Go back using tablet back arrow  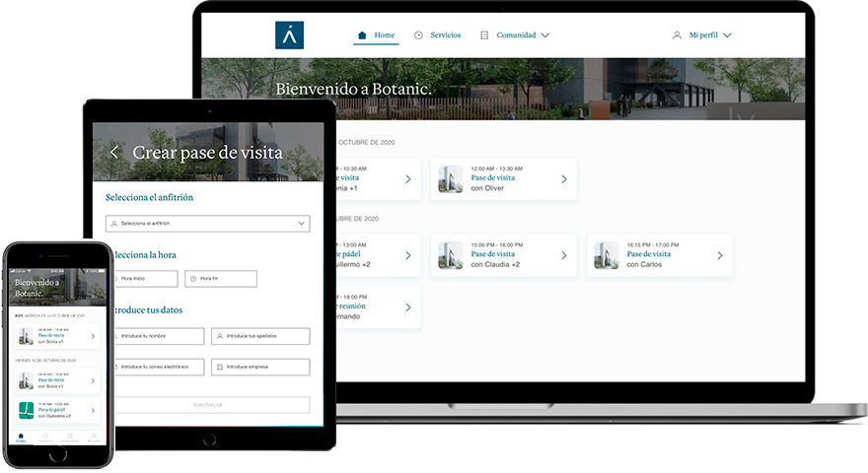[x=114, y=153]
